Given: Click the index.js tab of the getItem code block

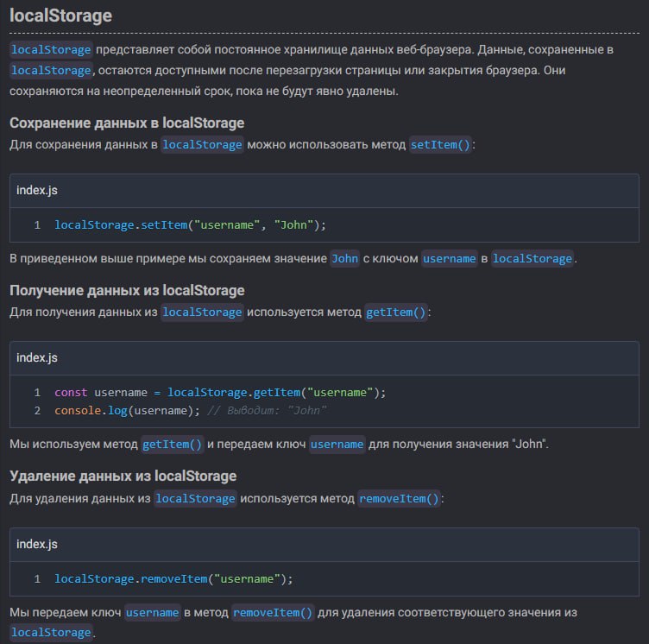Looking at the screenshot, I should click(37, 357).
